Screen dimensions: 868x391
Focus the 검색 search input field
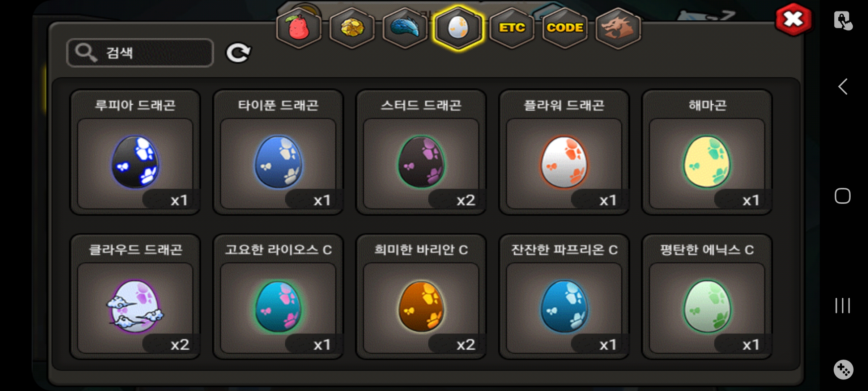point(140,53)
